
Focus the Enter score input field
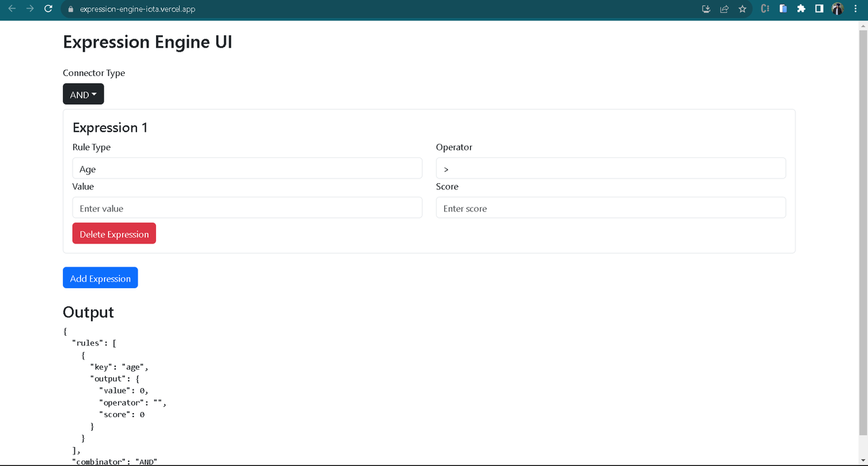[611, 208]
